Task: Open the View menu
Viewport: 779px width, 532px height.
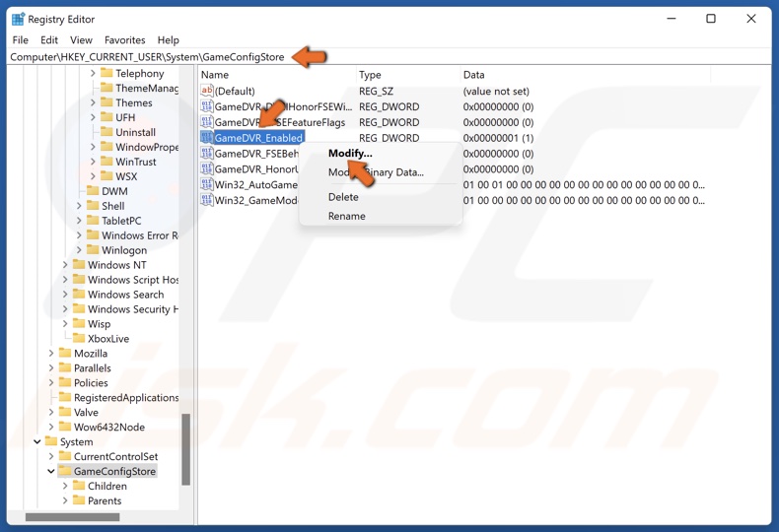Action: (x=81, y=40)
